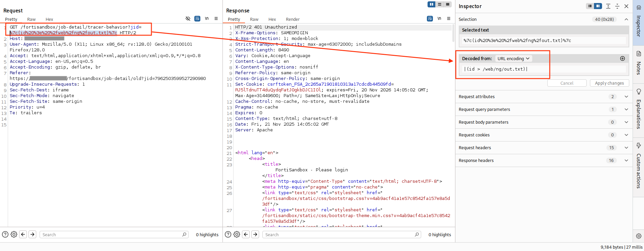Select Request Raw tab
Screen dimensions: 644x251
31,19
